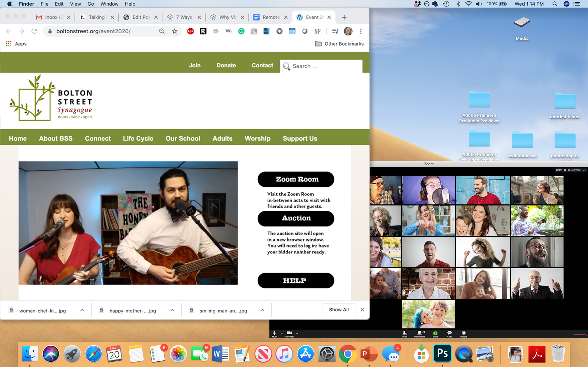Stop Video in the Zoom toolbar
Viewport: 588px width, 367px height.
click(289, 334)
